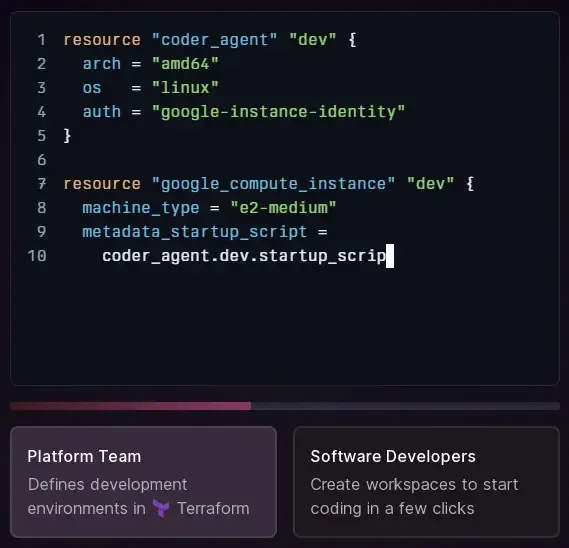Click line number 10 in gutter
The image size is (569, 548).
pos(37,255)
